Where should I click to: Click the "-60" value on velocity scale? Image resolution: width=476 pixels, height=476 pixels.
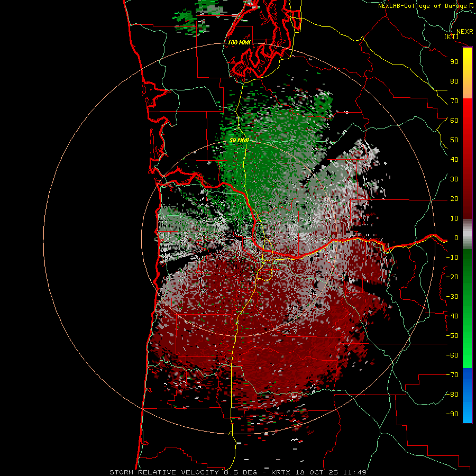coord(452,355)
